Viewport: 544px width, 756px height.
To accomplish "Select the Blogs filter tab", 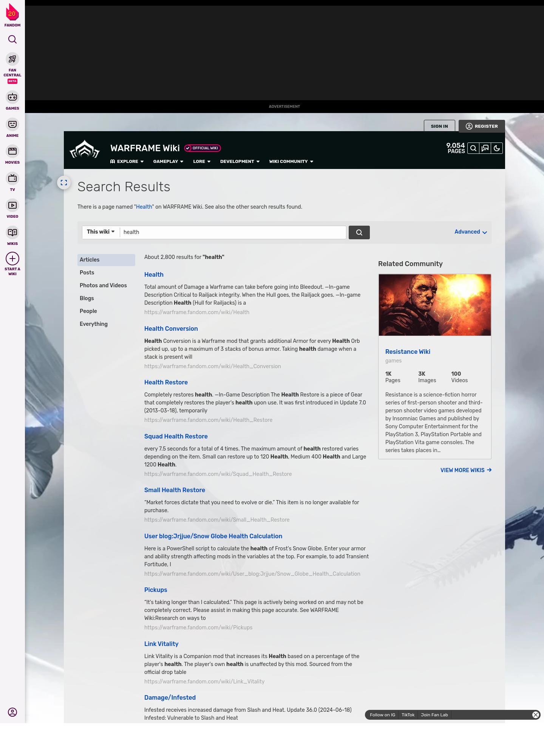I will 106,298.
